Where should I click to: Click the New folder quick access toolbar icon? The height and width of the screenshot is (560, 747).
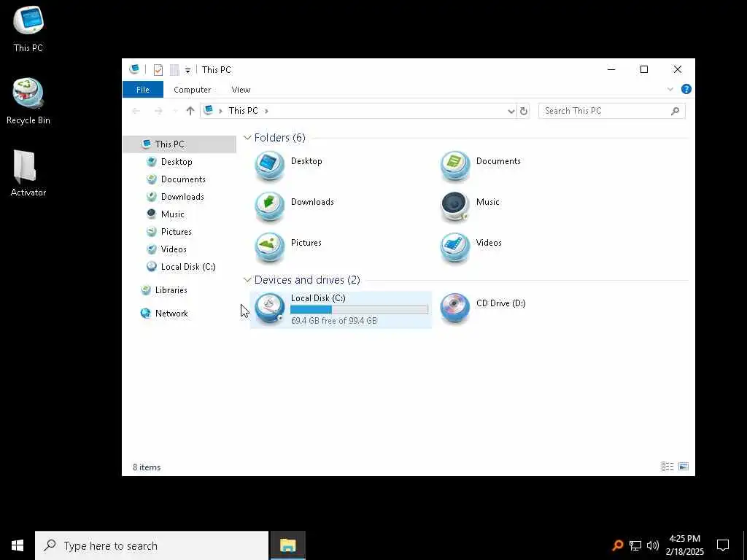pos(175,70)
